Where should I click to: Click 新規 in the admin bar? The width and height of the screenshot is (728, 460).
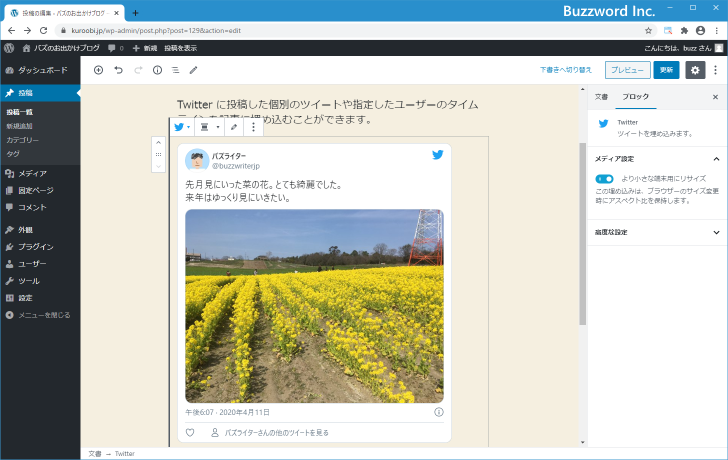[x=145, y=48]
